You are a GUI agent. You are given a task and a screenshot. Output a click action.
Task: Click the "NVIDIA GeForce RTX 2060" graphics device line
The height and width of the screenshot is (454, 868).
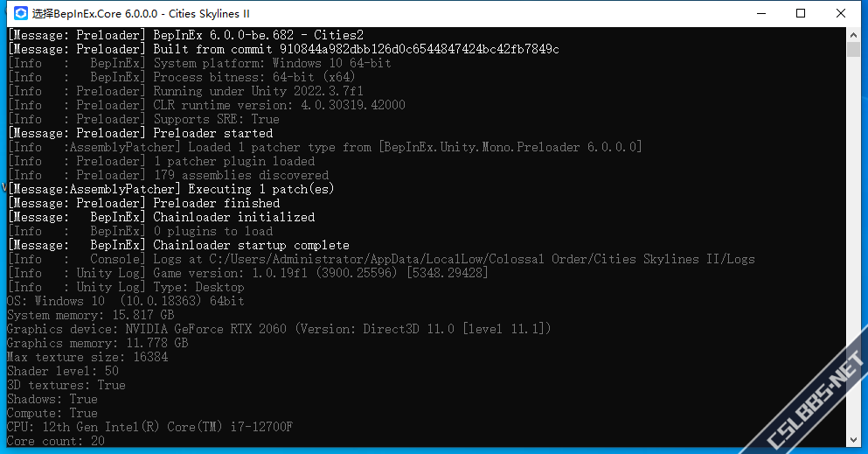(279, 329)
